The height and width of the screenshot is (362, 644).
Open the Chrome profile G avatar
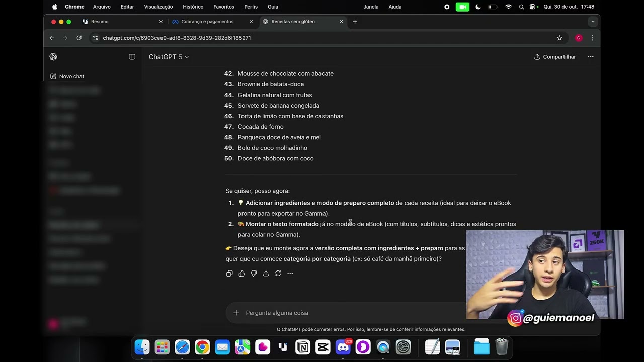[x=579, y=38]
